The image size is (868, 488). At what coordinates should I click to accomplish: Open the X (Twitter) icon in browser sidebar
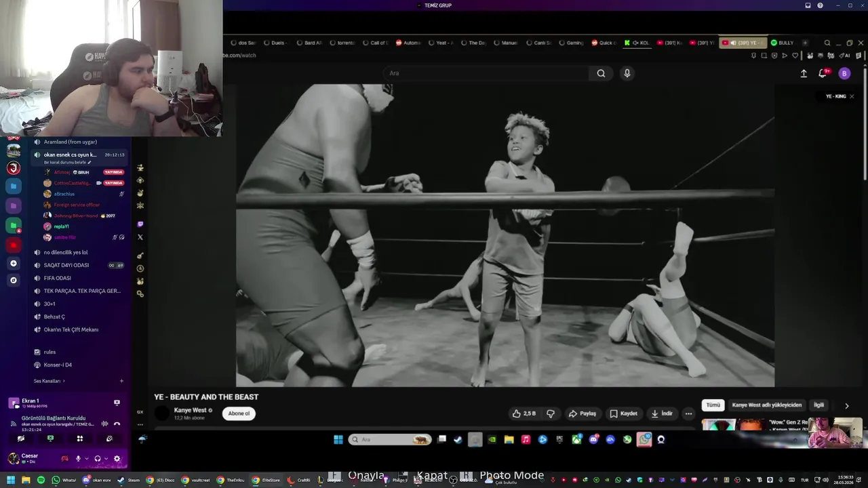point(140,237)
